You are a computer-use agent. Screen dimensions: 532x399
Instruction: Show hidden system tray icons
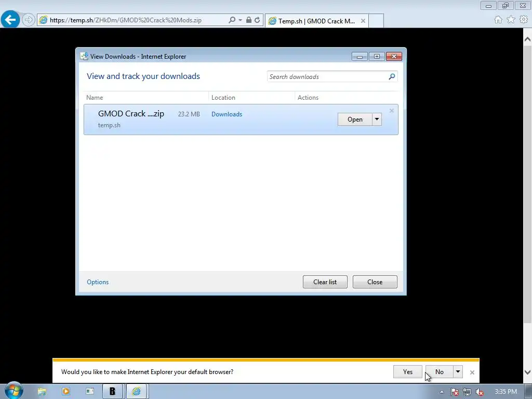click(442, 392)
